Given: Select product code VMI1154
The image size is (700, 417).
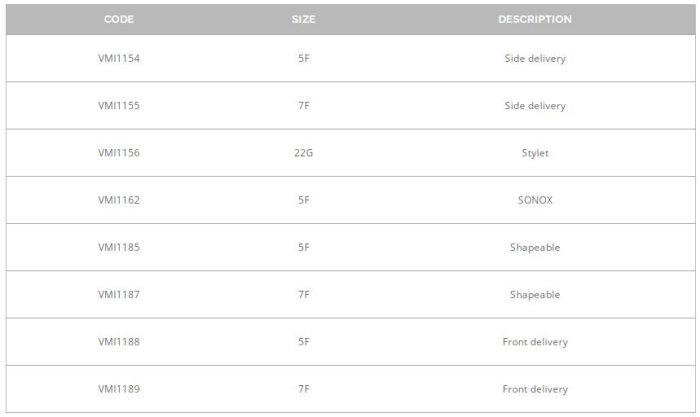Looking at the screenshot, I should (x=118, y=58).
